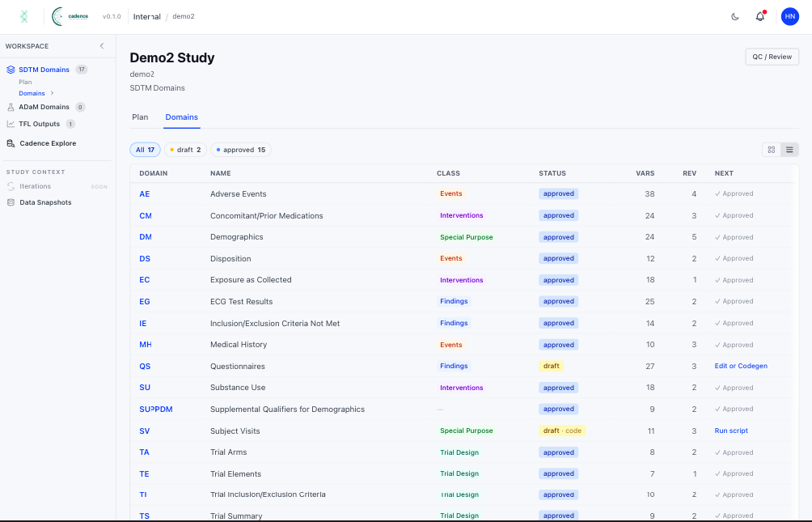Viewport: 812px width, 522px height.
Task: Click the VARS column header
Action: (x=645, y=174)
